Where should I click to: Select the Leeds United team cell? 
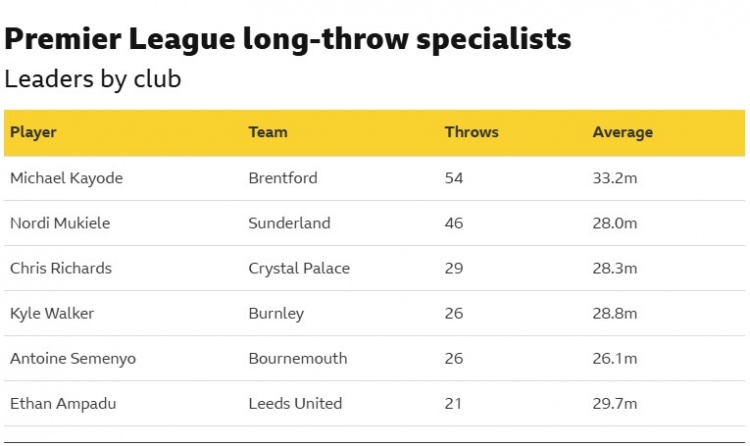(295, 404)
